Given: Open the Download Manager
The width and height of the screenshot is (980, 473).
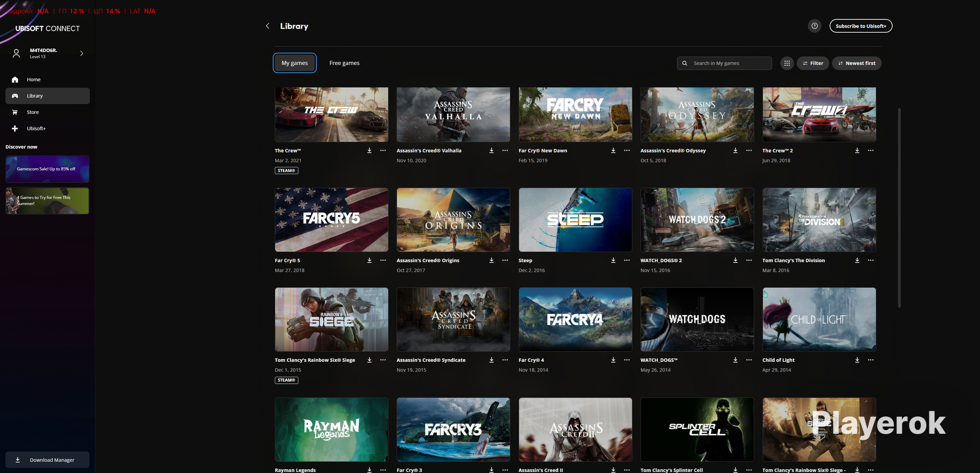Looking at the screenshot, I should (x=47, y=460).
